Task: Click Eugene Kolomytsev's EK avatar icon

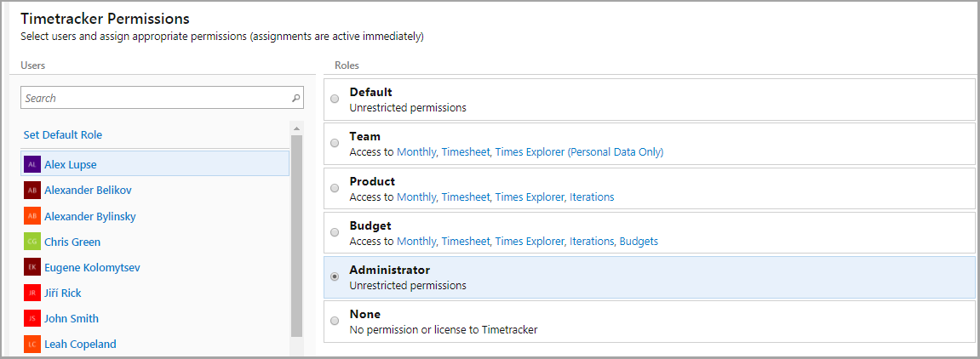Action: [32, 267]
